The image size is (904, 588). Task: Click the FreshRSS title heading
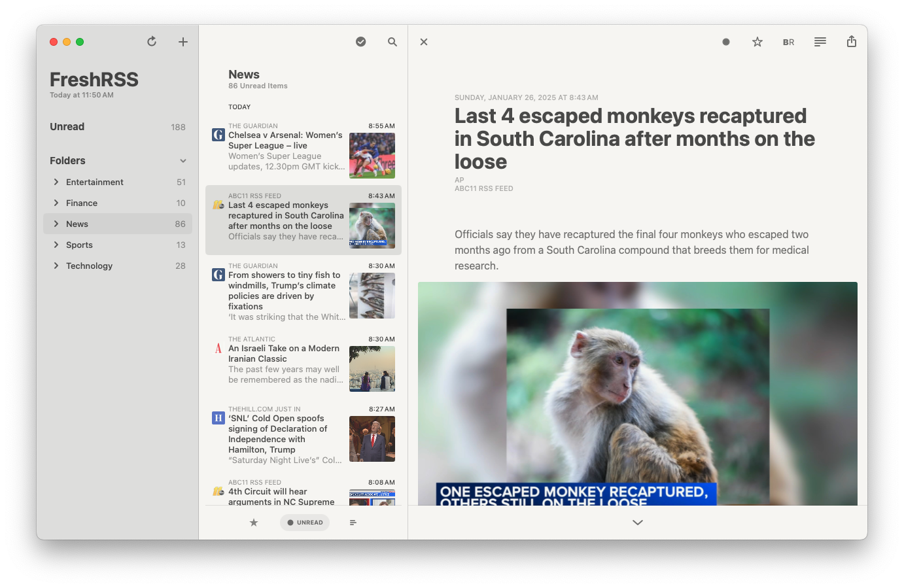94,79
